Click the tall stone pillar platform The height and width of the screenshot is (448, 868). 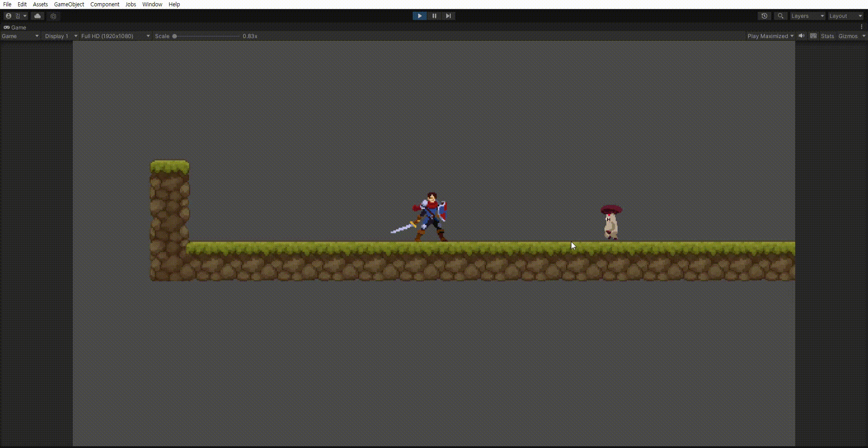[x=170, y=220]
